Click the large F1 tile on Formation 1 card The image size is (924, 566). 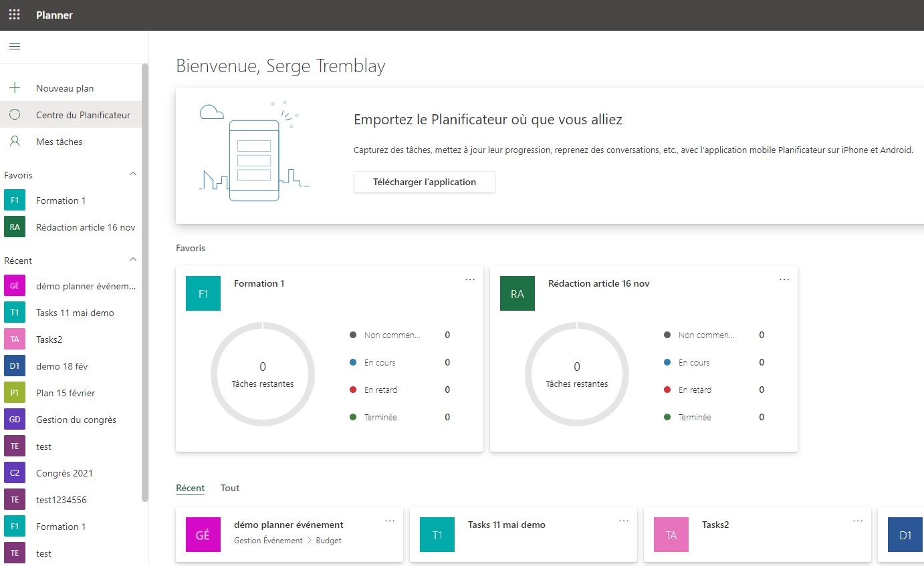pyautogui.click(x=203, y=293)
